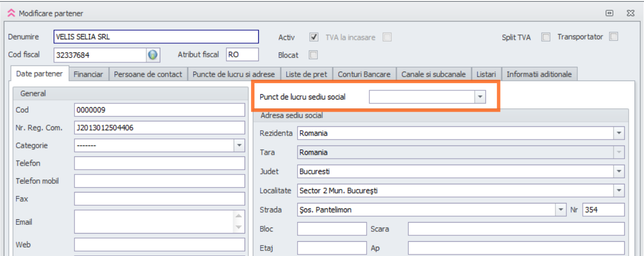Screen dimensions: 644x256
Task: Check the Transportator checkbox
Action: click(613, 37)
